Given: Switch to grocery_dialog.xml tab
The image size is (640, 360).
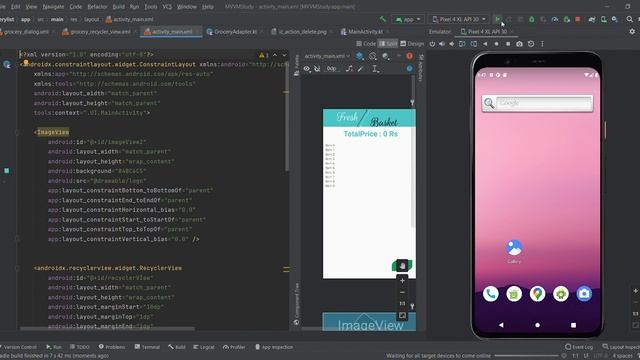Looking at the screenshot, I should pyautogui.click(x=25, y=31).
